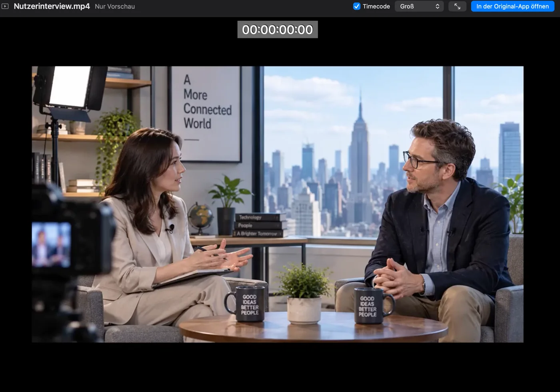Click the A More Connected World poster

[x=206, y=114]
